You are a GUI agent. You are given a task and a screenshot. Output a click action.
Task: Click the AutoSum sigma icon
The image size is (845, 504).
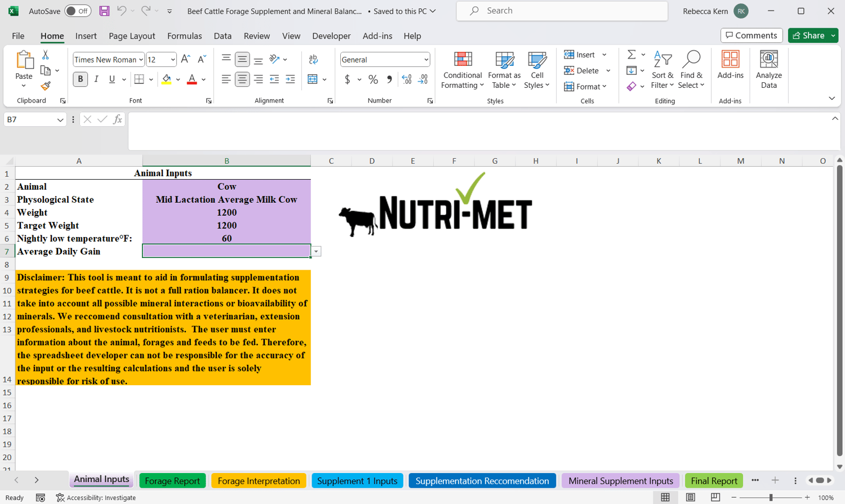(631, 55)
